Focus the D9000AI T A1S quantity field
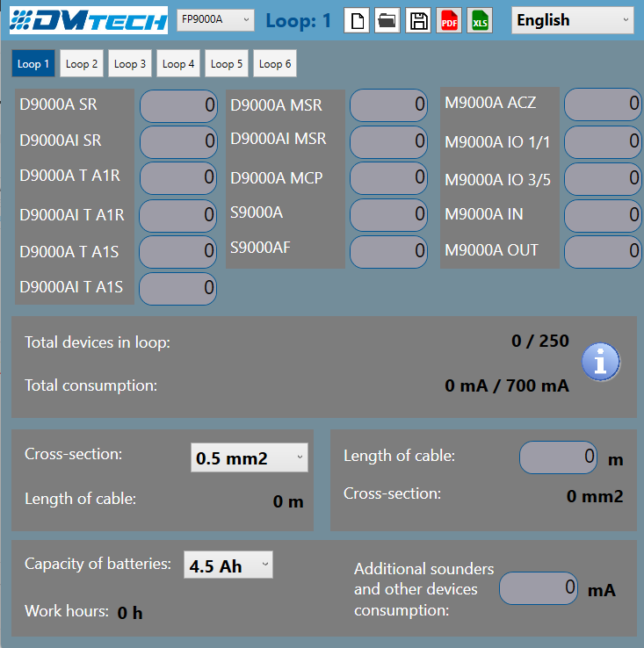The width and height of the screenshot is (644, 648). tap(177, 289)
